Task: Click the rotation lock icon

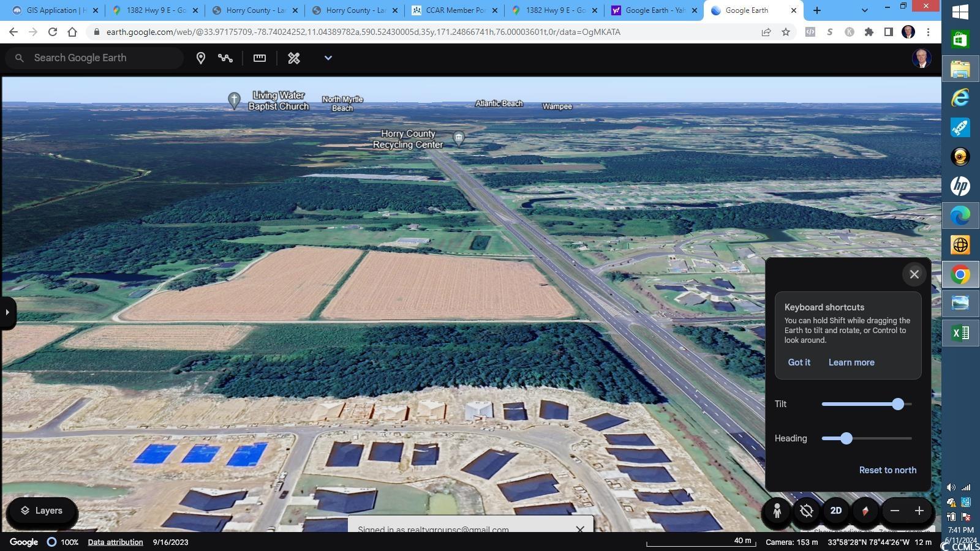Action: coord(807,511)
